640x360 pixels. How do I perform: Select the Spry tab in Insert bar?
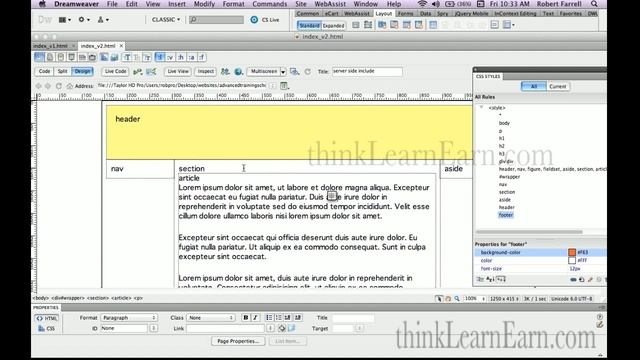(x=442, y=13)
